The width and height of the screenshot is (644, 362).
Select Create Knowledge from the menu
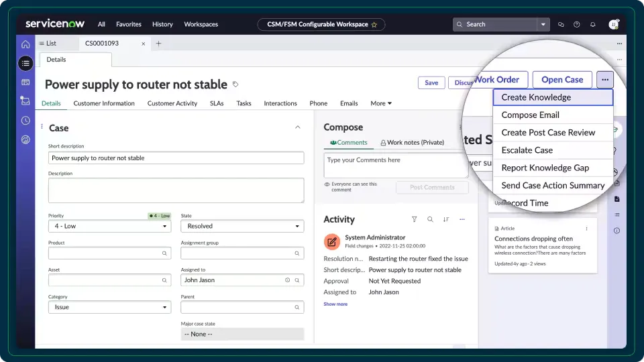[553, 97]
